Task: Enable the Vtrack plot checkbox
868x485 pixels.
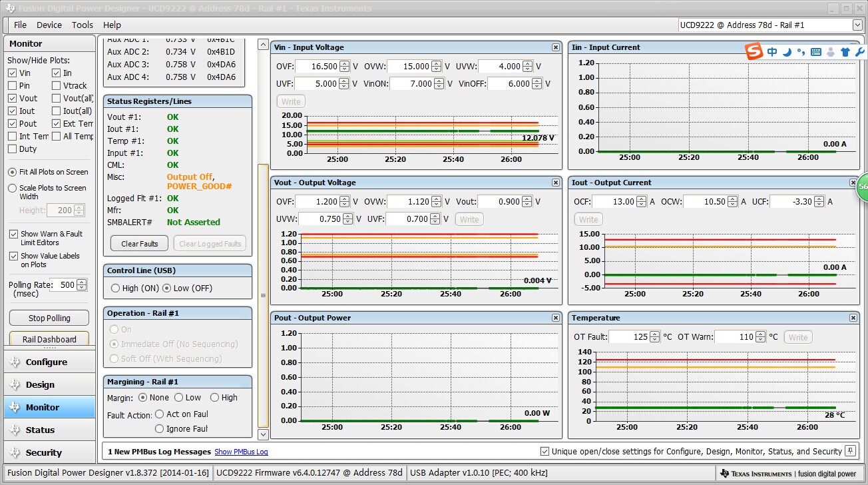Action: [x=57, y=86]
